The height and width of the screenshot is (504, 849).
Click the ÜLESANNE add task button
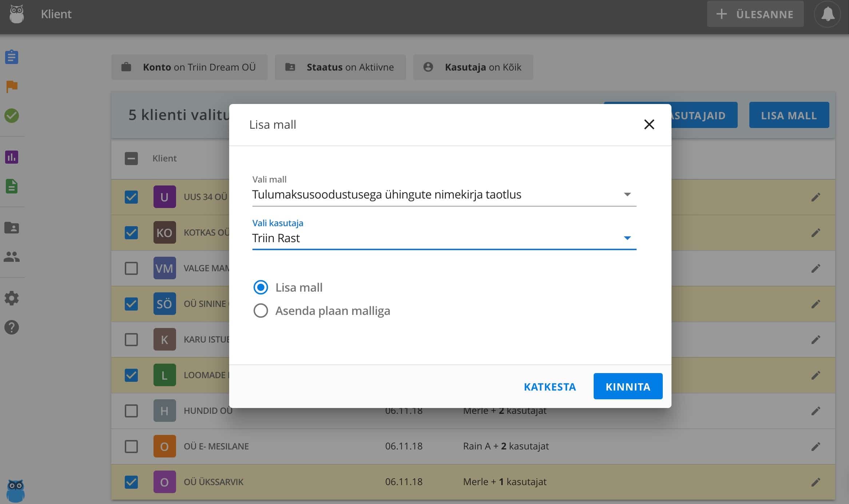point(755,14)
